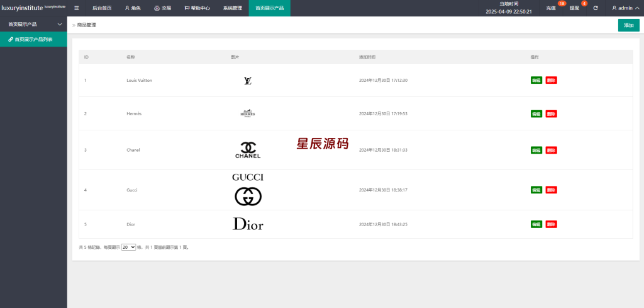644x308 pixels.
Task: Click the Hermès logo thumbnail
Action: pyautogui.click(x=248, y=113)
